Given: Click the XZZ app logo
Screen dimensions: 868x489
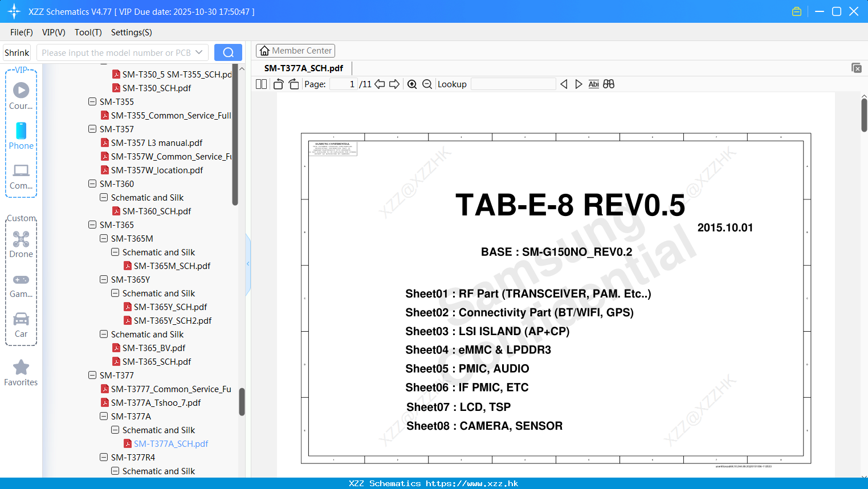Looking at the screenshot, I should 14,11.
